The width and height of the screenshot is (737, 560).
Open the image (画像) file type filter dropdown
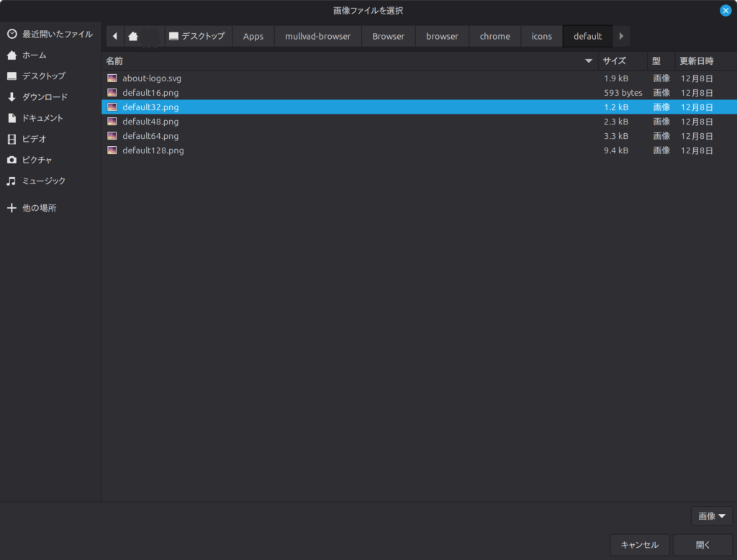pyautogui.click(x=711, y=516)
